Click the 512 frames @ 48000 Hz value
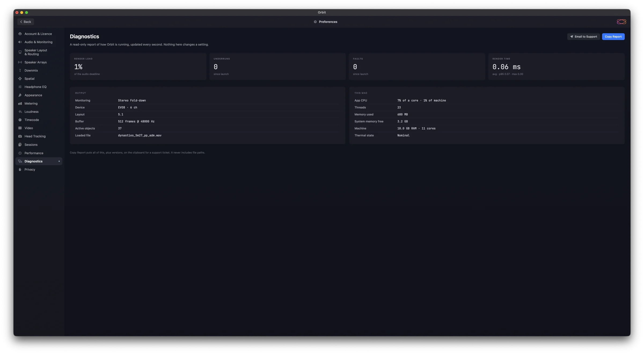The image size is (644, 354). (x=136, y=121)
